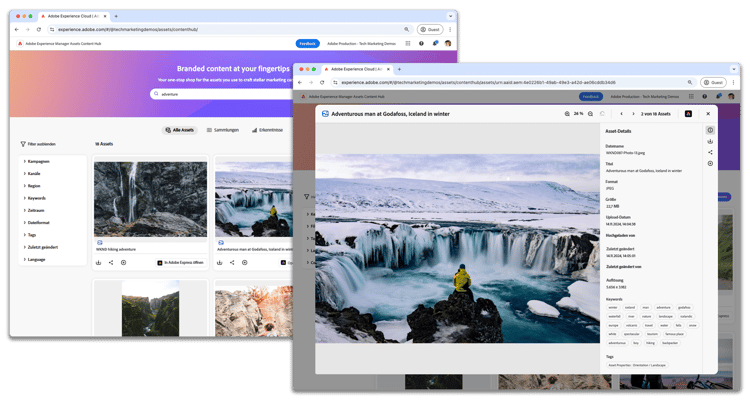Share asset from the detail side rail
The image size is (750, 400).
pos(710,152)
